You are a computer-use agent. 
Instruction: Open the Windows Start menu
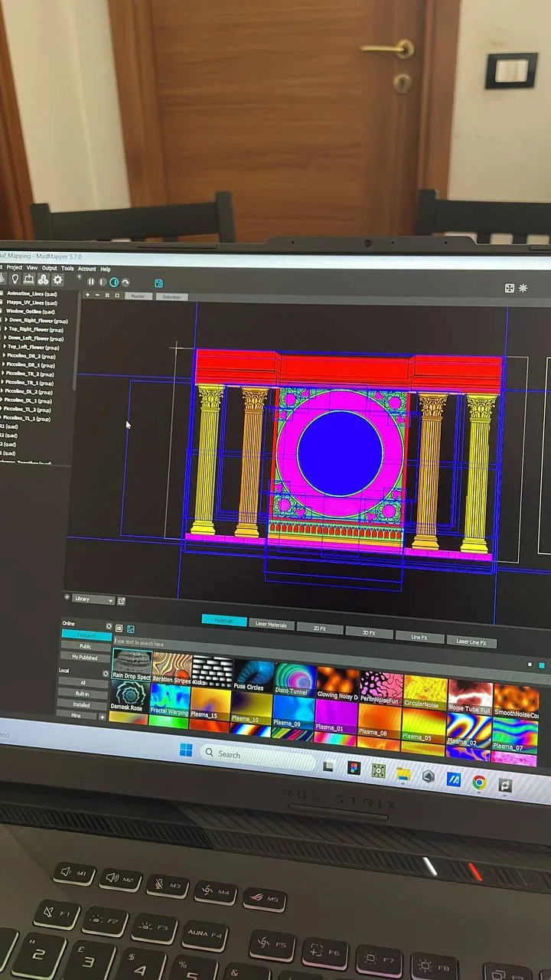(x=186, y=751)
